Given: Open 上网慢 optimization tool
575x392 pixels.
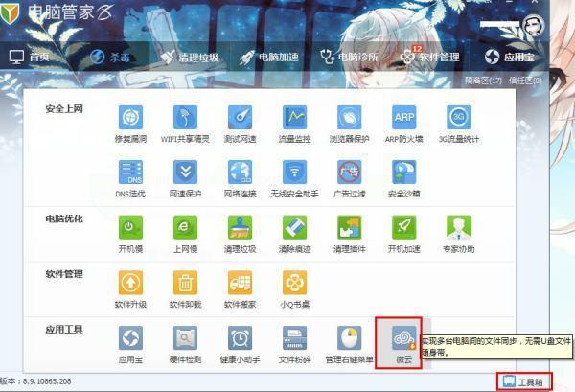Looking at the screenshot, I should [x=185, y=234].
